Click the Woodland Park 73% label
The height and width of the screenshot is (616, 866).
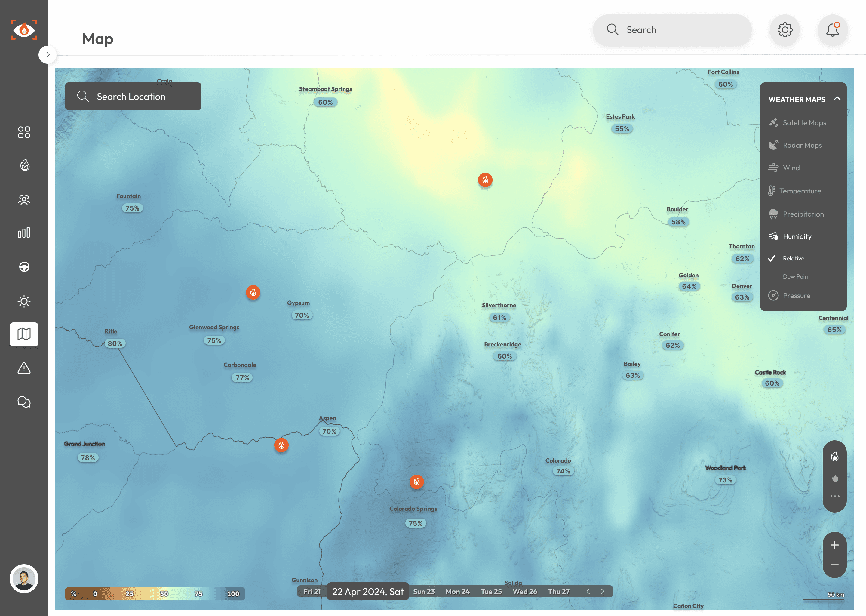pos(725,480)
